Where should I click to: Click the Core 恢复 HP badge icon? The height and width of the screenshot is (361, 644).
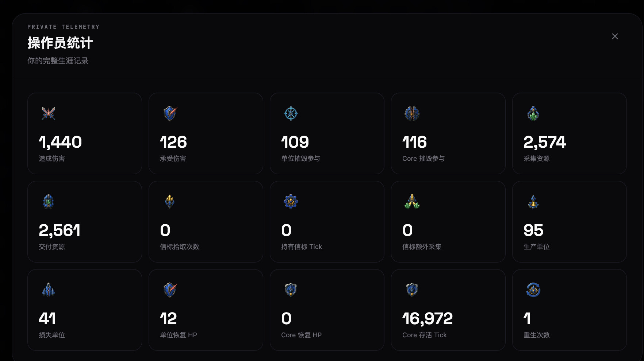[291, 290]
